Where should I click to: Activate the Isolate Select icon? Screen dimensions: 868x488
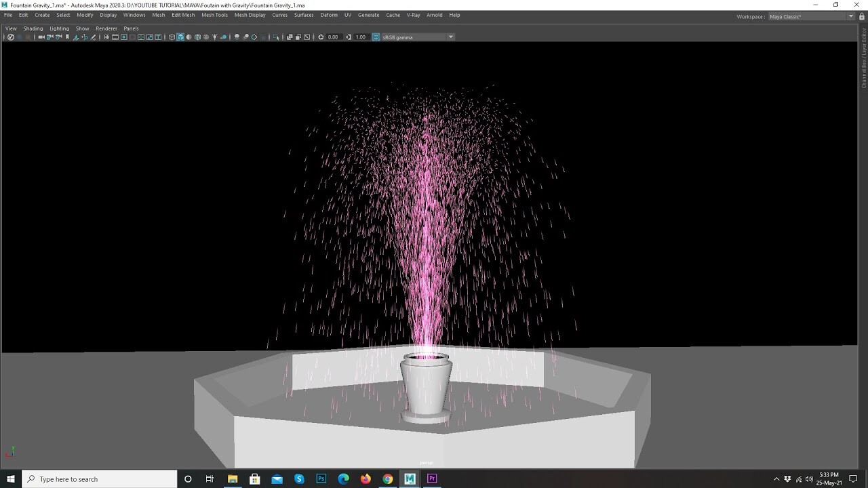tap(277, 37)
